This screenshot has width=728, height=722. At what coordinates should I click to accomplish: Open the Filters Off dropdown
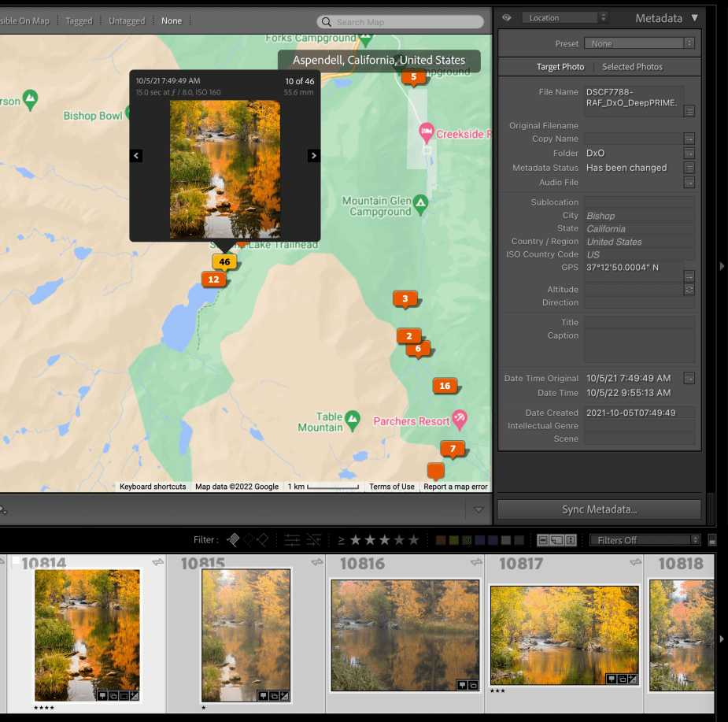(645, 540)
